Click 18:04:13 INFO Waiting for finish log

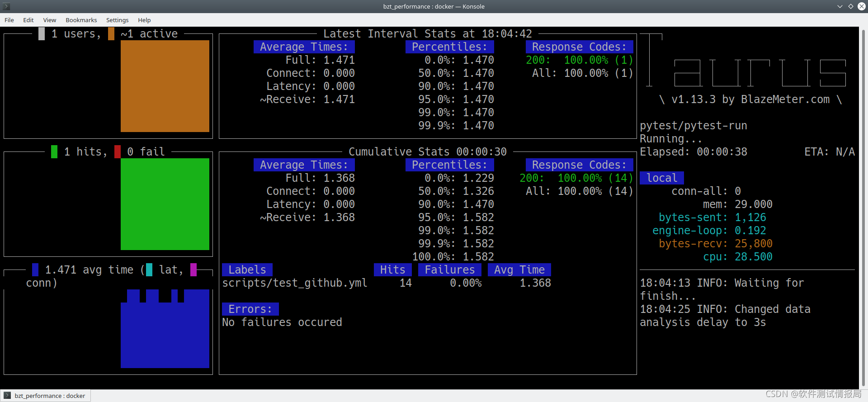point(722,289)
